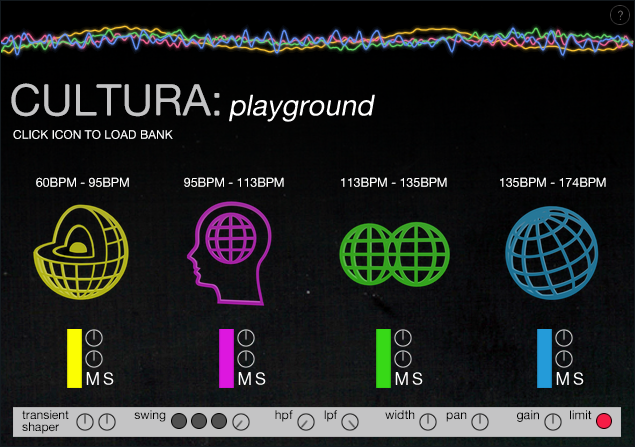Select the third swing circle button
Viewport: 635px width, 447px height.
tap(219, 421)
